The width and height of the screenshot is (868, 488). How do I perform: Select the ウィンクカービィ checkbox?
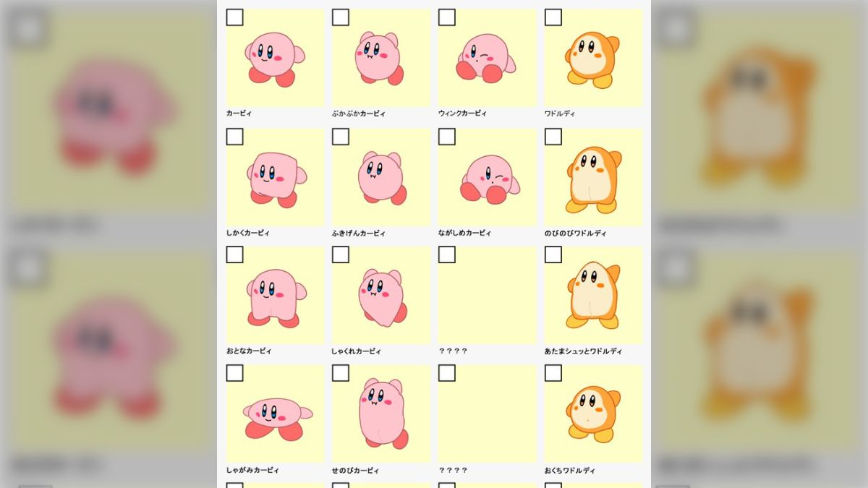click(x=447, y=17)
